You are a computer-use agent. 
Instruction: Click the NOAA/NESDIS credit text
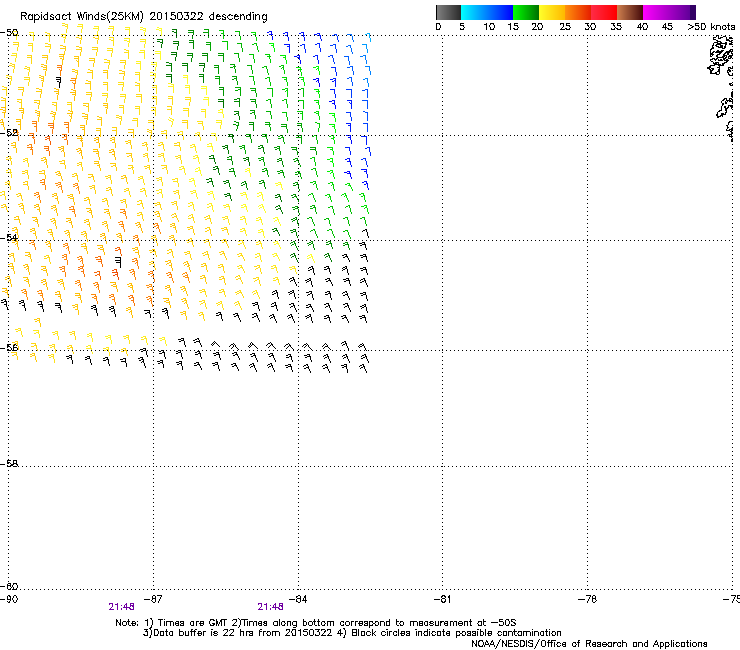[x=589, y=644]
